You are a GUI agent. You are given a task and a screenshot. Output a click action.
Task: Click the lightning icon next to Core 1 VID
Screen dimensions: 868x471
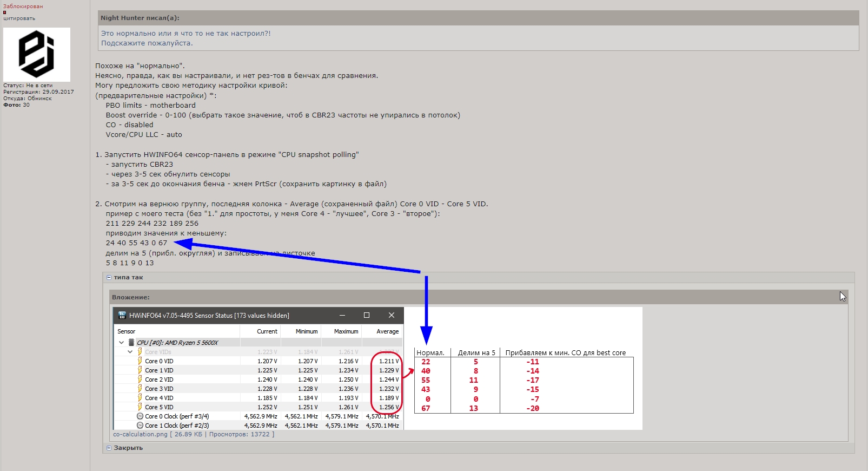coord(140,370)
